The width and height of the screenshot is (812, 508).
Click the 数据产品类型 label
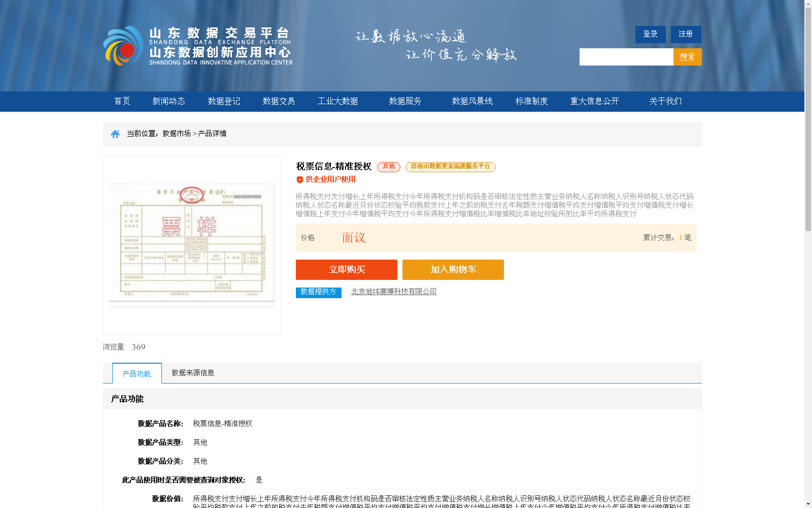(x=160, y=442)
